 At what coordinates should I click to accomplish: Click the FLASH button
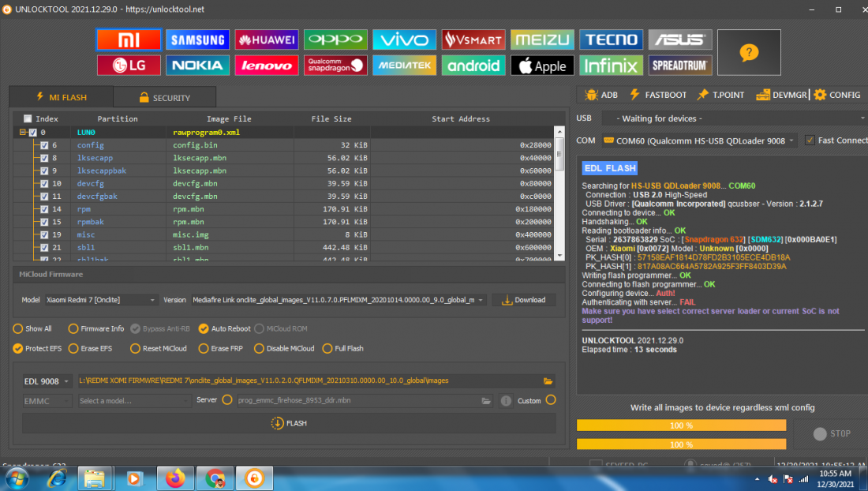289,423
